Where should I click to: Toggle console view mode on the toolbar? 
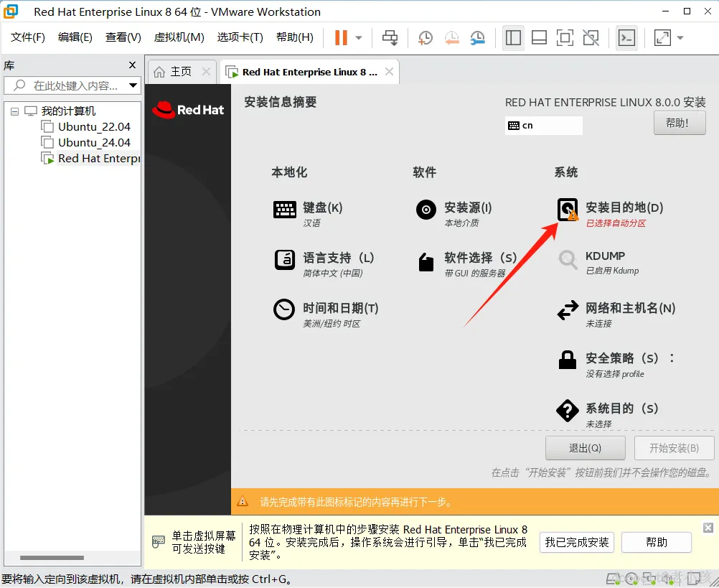pos(626,37)
